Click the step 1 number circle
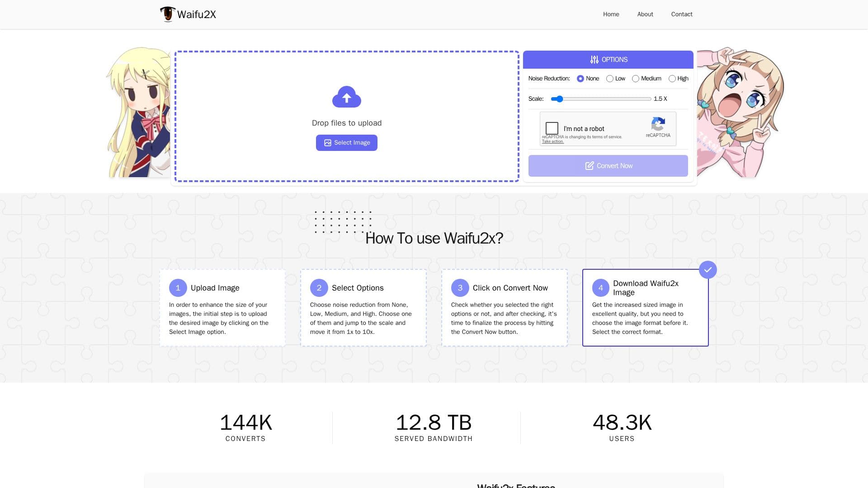The width and height of the screenshot is (868, 488). [178, 288]
